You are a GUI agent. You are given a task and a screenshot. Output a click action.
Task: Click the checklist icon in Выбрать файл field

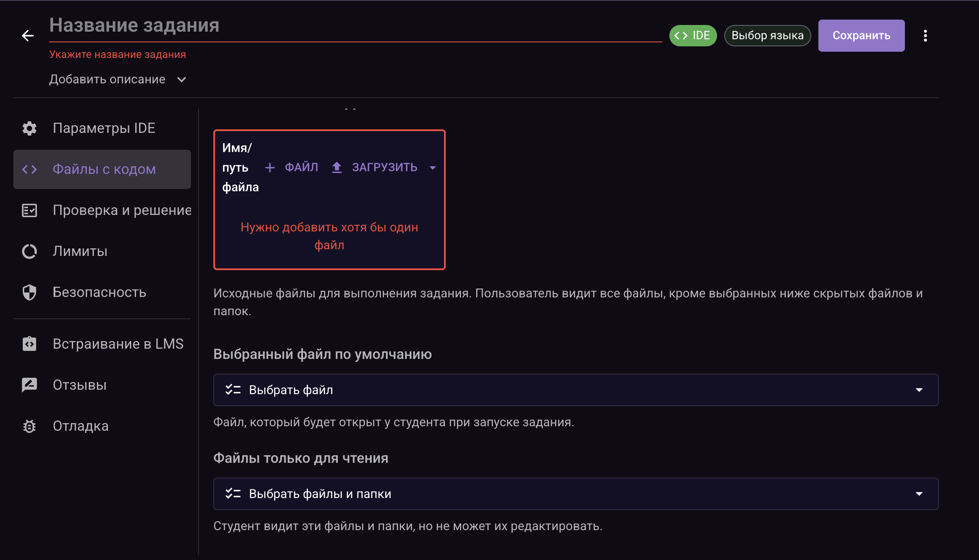tap(233, 390)
